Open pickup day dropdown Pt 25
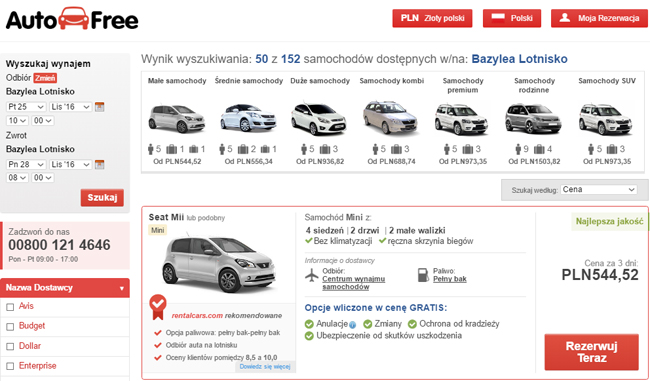This screenshot has width=650, height=381. 26,107
